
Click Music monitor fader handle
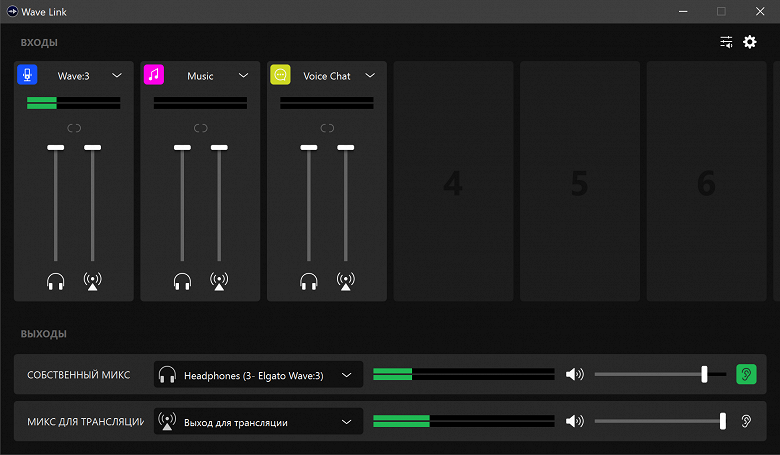[183, 148]
